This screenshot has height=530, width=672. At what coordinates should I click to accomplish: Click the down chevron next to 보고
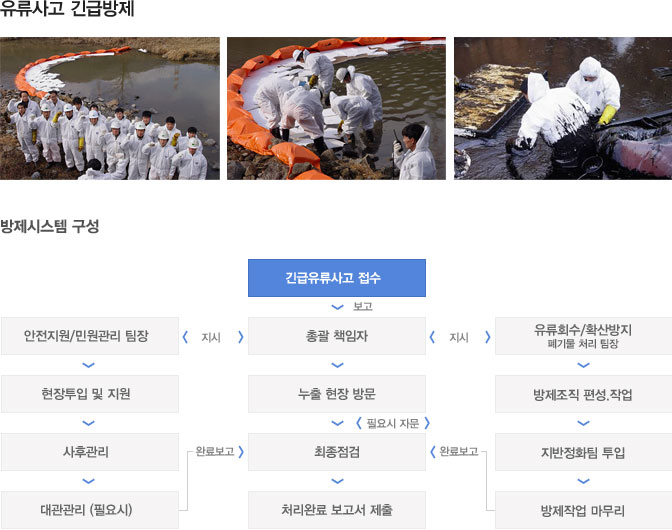pos(337,307)
